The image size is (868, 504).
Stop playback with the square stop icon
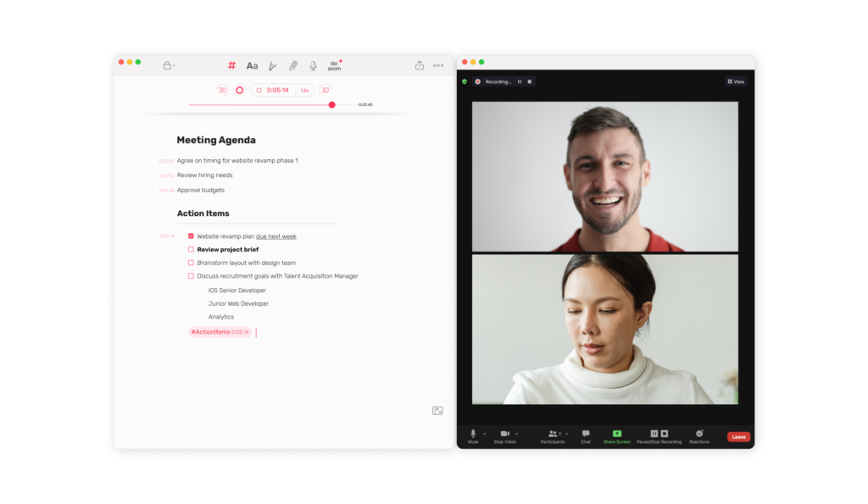[x=259, y=90]
